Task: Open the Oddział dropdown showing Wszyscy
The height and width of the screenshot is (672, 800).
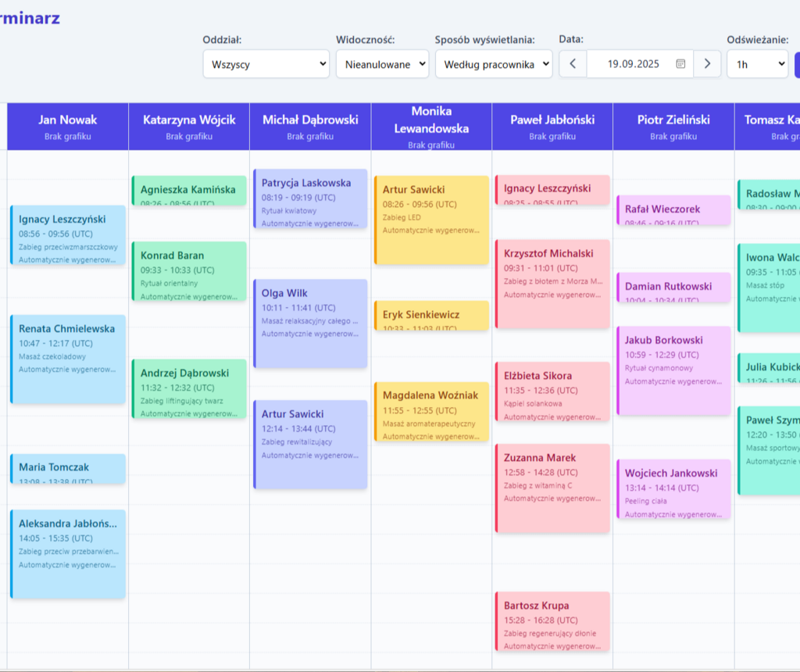Action: point(266,64)
